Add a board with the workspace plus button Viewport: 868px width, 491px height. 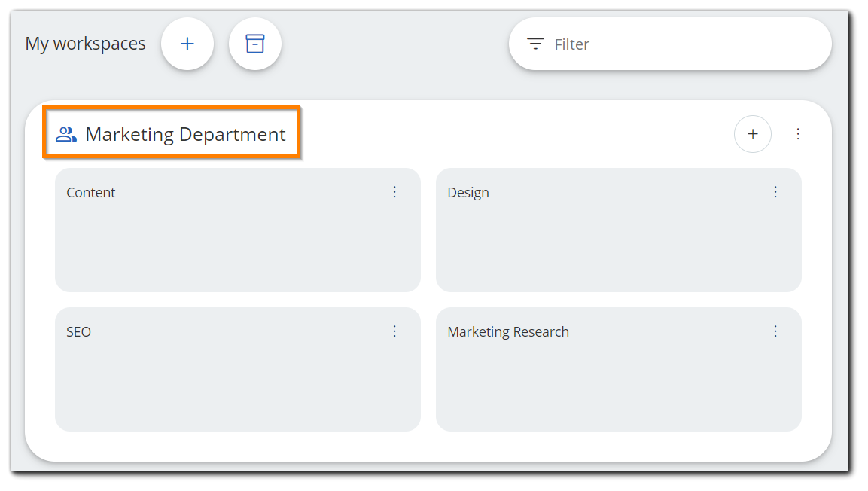pos(752,134)
